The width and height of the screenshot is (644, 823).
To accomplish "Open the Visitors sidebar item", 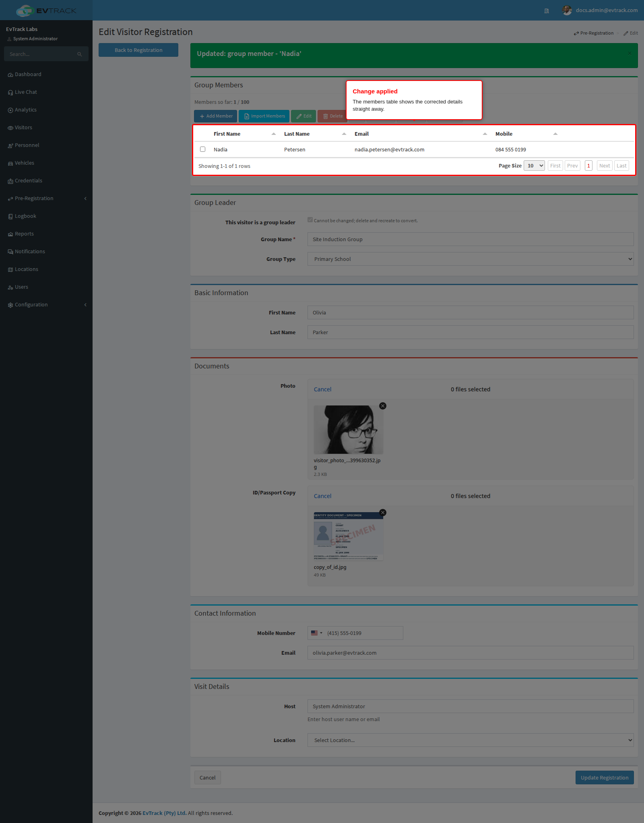I will [20, 128].
